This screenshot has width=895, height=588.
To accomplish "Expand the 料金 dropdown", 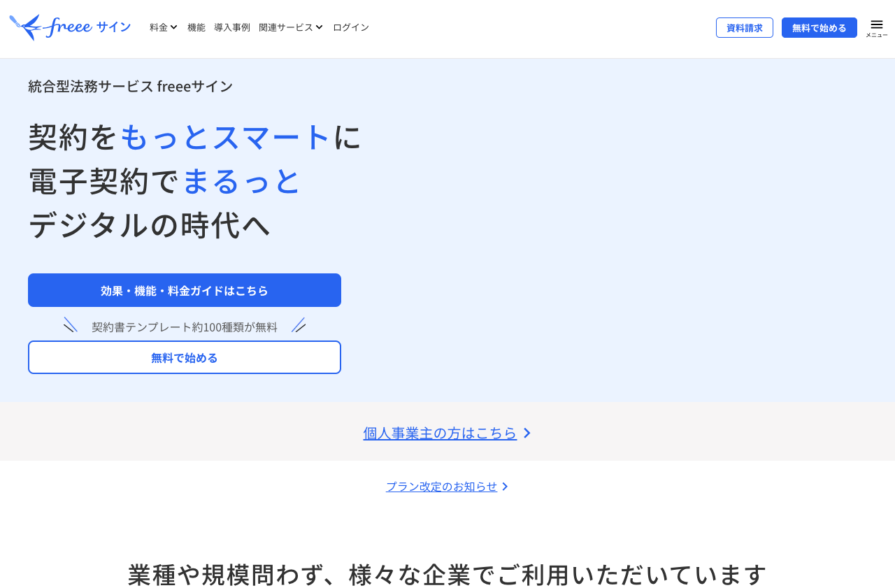I will pyautogui.click(x=162, y=27).
